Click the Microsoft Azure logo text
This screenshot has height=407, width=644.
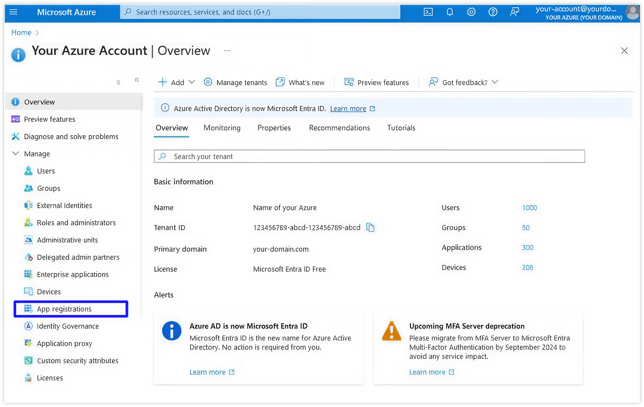click(67, 12)
